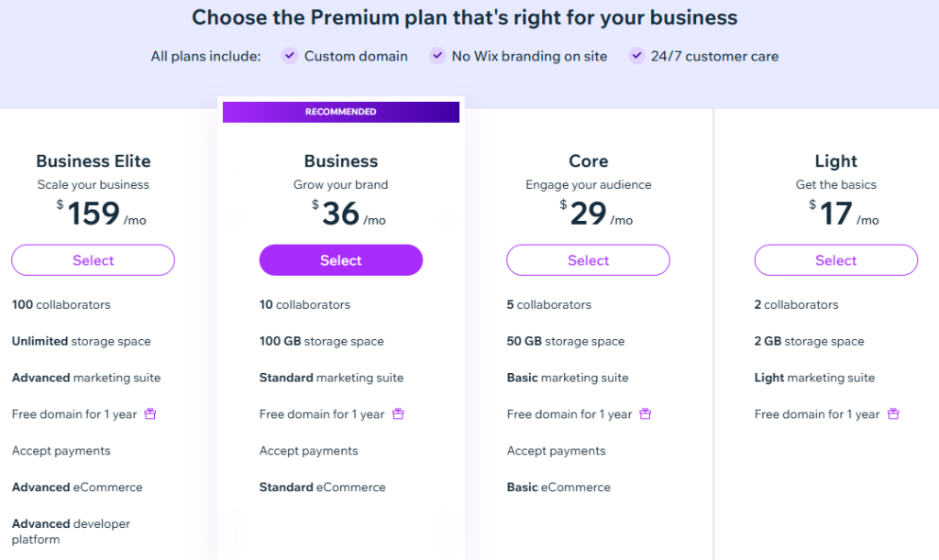Click gift icon in Business Elite plan
This screenshot has width=939, height=560.
(x=150, y=414)
